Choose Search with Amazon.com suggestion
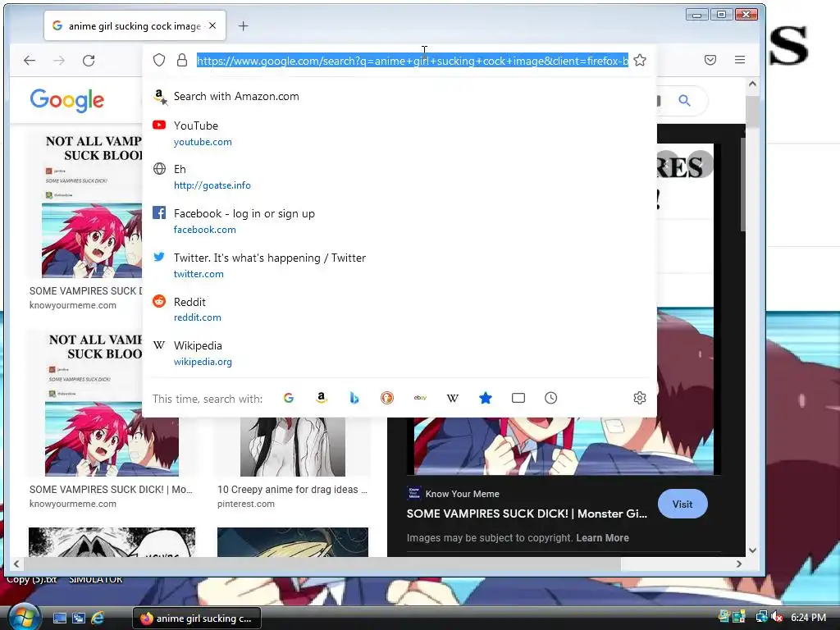840x630 pixels. (x=399, y=97)
